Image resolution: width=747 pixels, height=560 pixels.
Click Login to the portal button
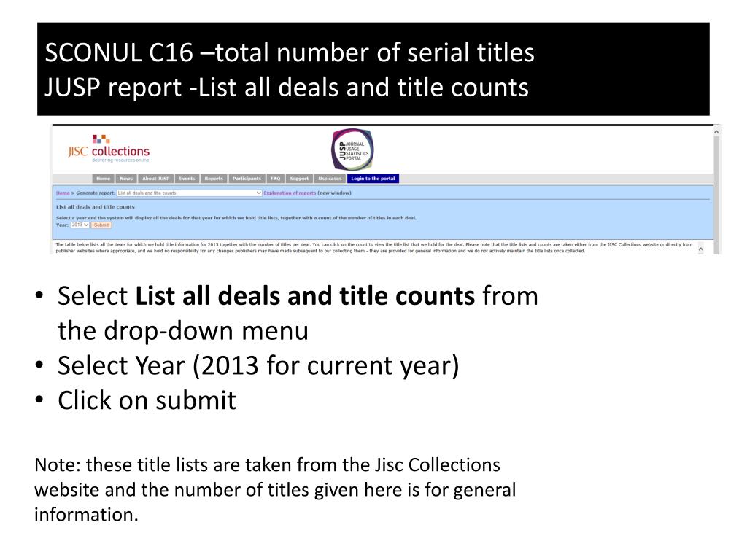click(373, 179)
